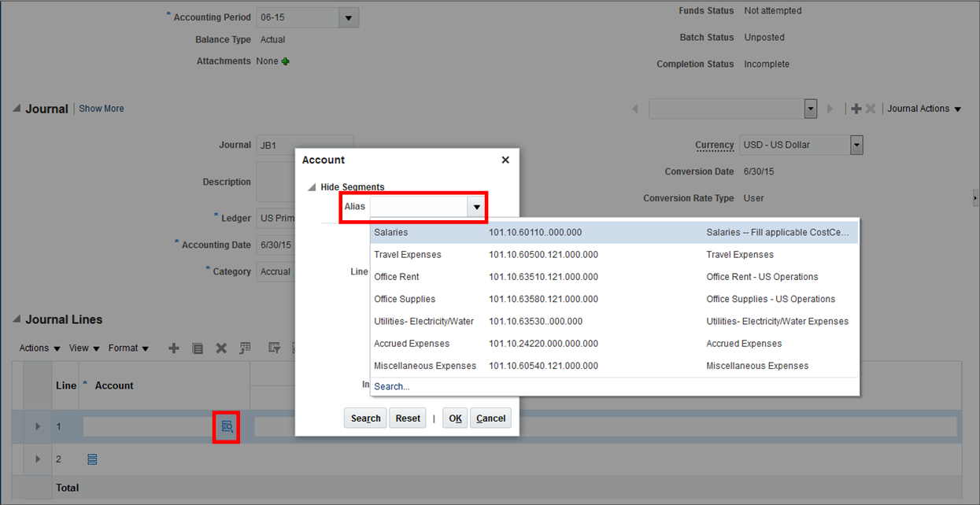Open the Accounting Period dropdown
The height and width of the screenshot is (505, 980).
[x=348, y=17]
